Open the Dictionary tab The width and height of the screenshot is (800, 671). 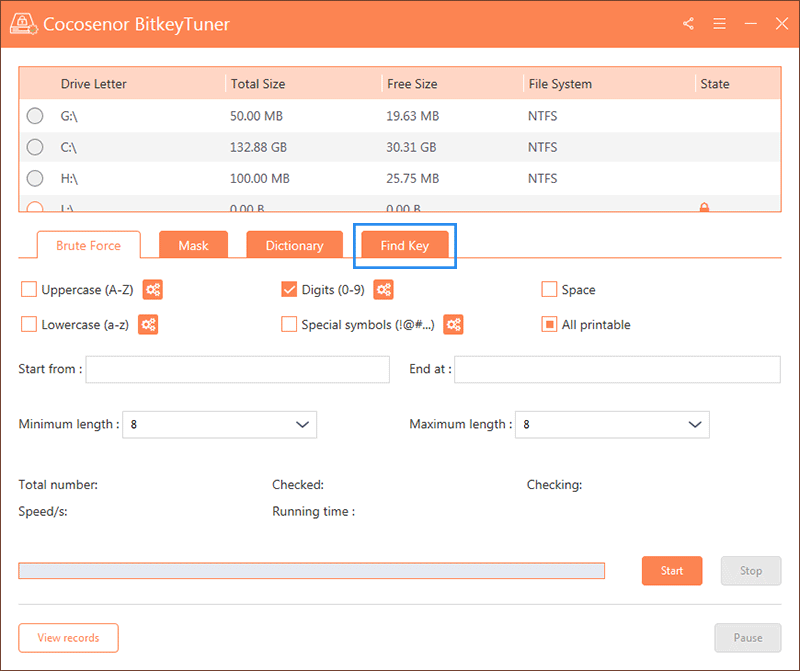click(x=294, y=245)
